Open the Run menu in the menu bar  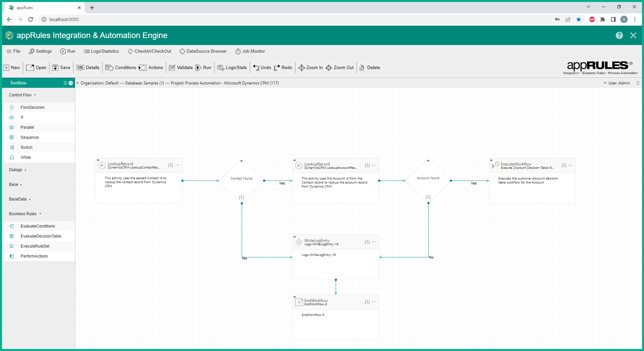click(68, 51)
